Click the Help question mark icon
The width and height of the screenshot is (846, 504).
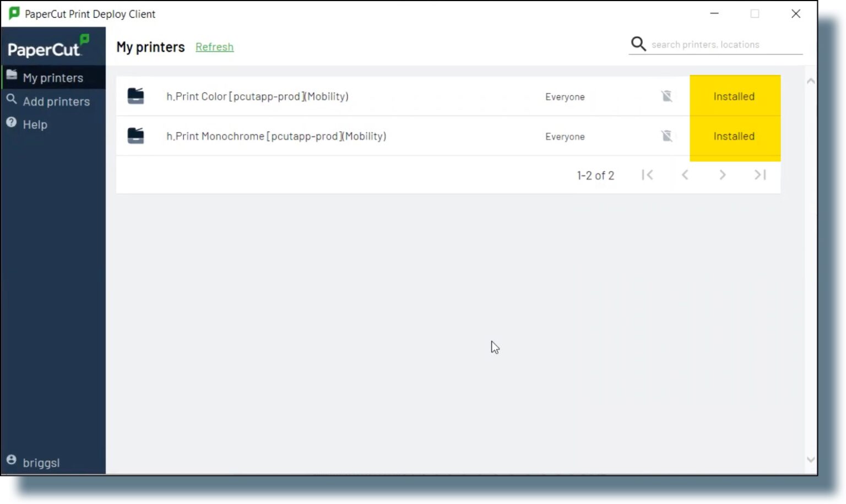(12, 123)
